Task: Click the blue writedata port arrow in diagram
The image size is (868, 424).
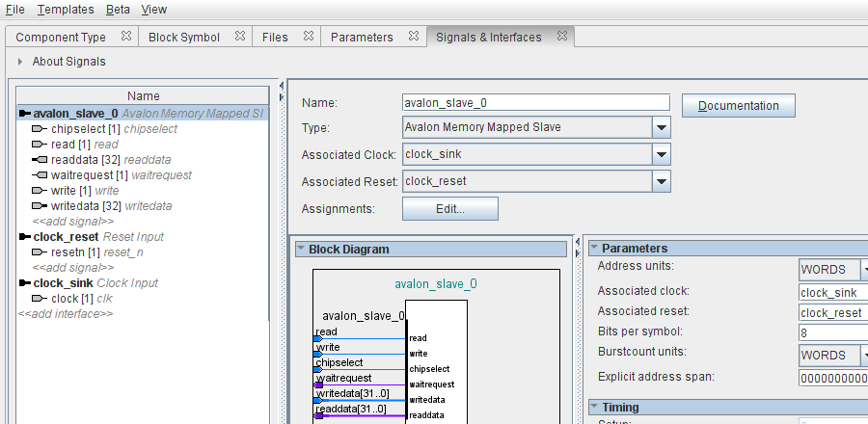Action: pos(318,400)
